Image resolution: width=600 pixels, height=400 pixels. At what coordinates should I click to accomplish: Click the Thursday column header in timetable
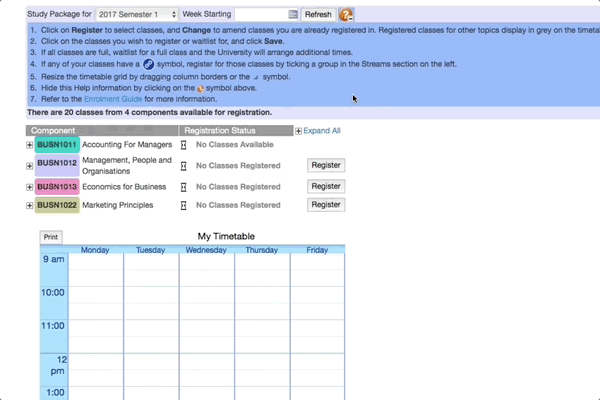tap(261, 250)
